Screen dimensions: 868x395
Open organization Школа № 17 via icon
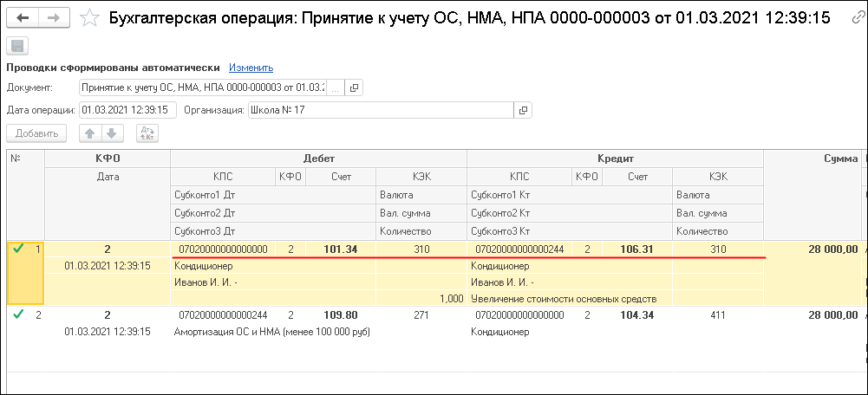523,110
